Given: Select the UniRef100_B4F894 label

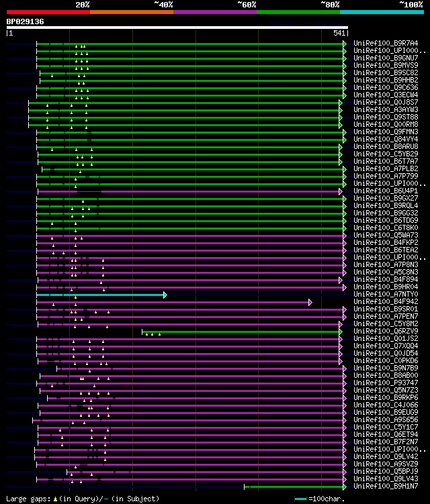Looking at the screenshot, I should click(386, 280).
